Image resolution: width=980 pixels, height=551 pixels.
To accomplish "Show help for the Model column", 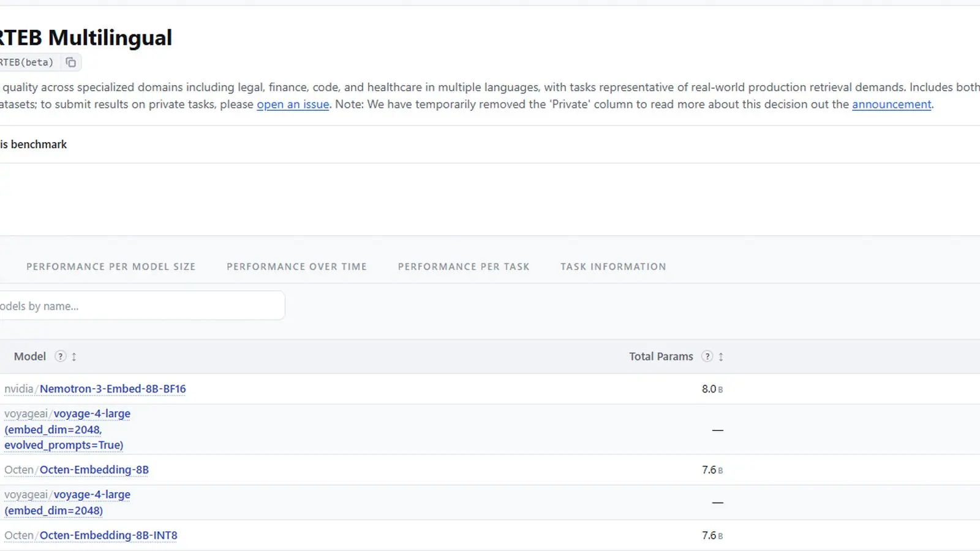I will tap(60, 356).
